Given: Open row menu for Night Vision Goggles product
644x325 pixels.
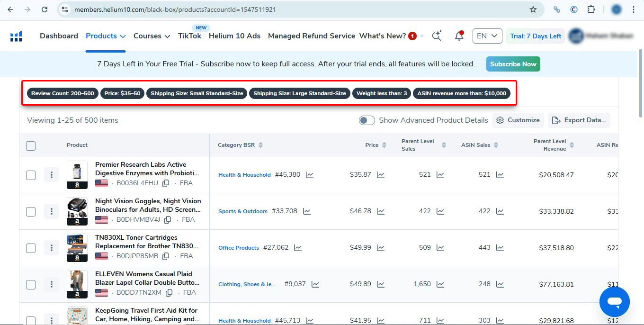Looking at the screenshot, I should click(x=52, y=211).
